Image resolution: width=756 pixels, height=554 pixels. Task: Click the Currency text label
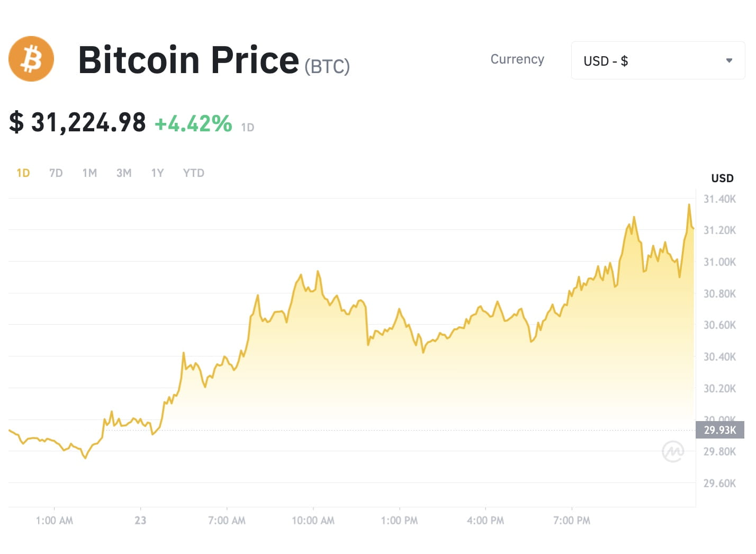point(517,59)
